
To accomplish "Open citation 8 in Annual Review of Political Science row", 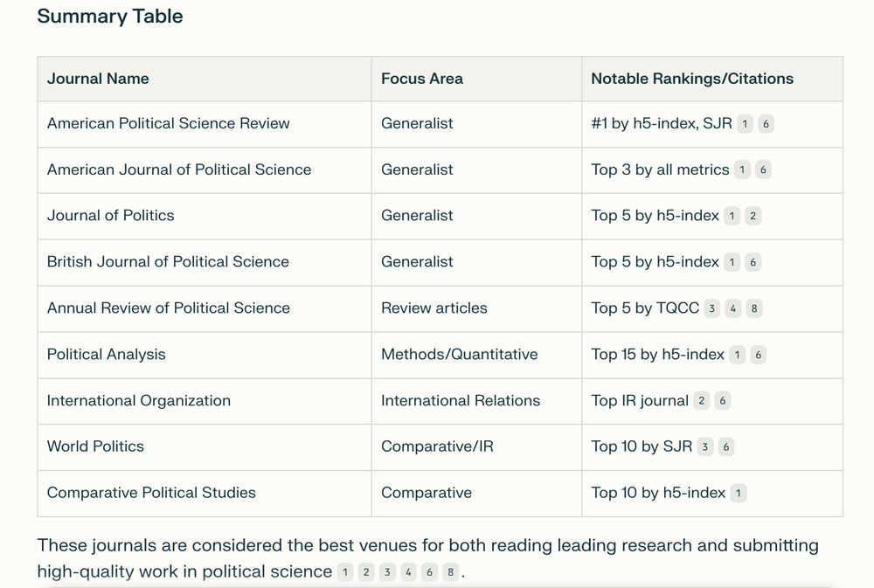I will 754,308.
